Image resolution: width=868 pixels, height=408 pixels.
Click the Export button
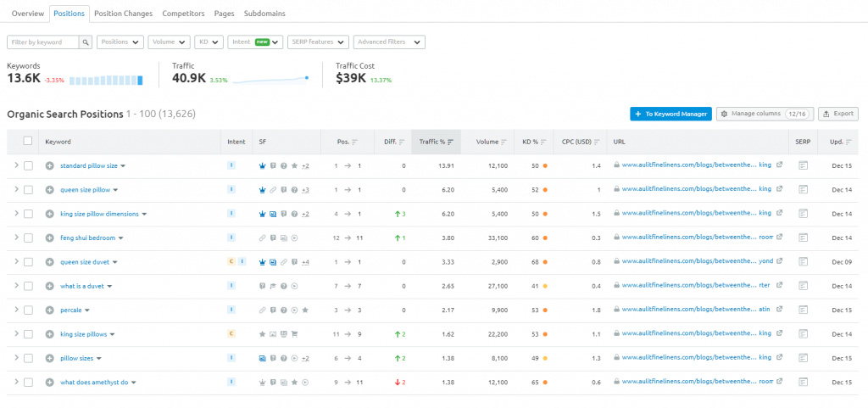[838, 114]
